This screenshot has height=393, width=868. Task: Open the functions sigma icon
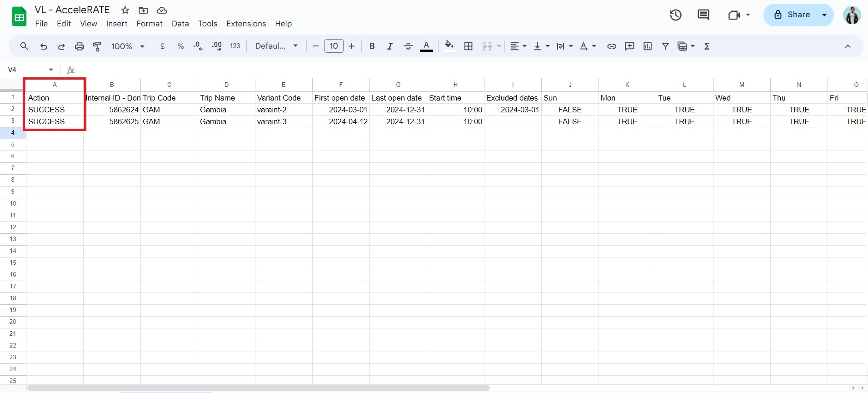(707, 46)
